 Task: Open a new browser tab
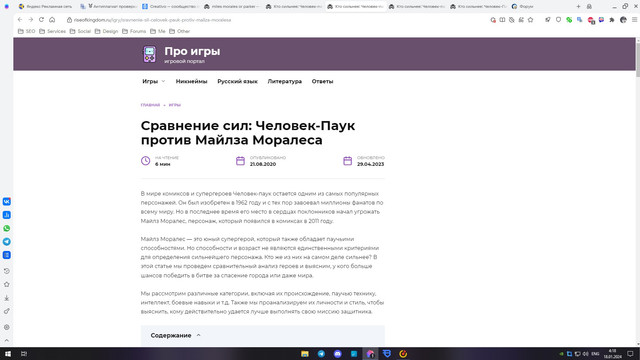(578, 7)
